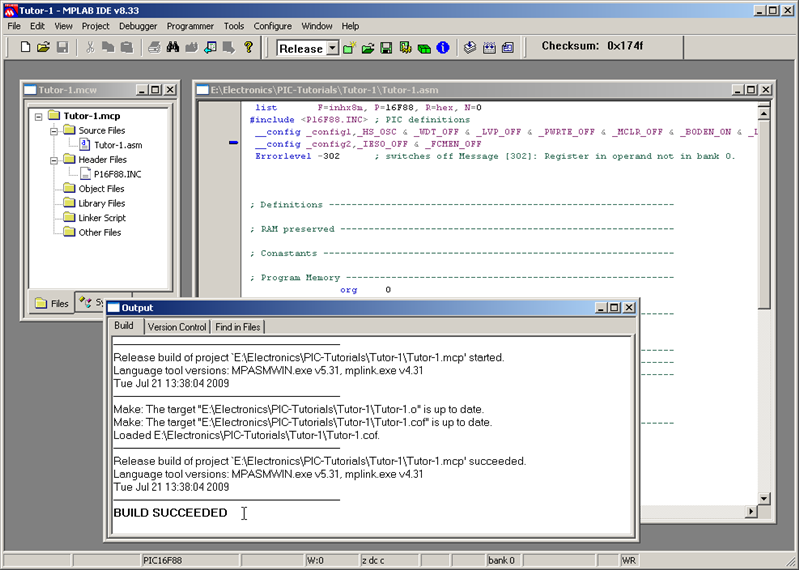This screenshot has height=570, width=799.
Task: Click the Paste clipboard icon
Action: pos(126,47)
